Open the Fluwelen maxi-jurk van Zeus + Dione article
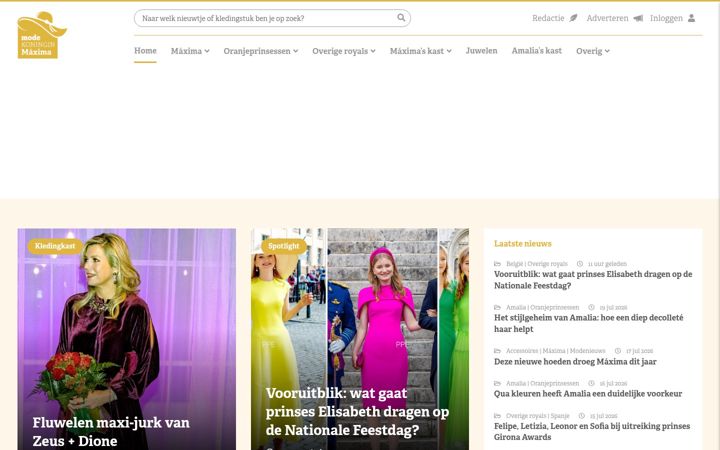The width and height of the screenshot is (720, 450). point(111,432)
